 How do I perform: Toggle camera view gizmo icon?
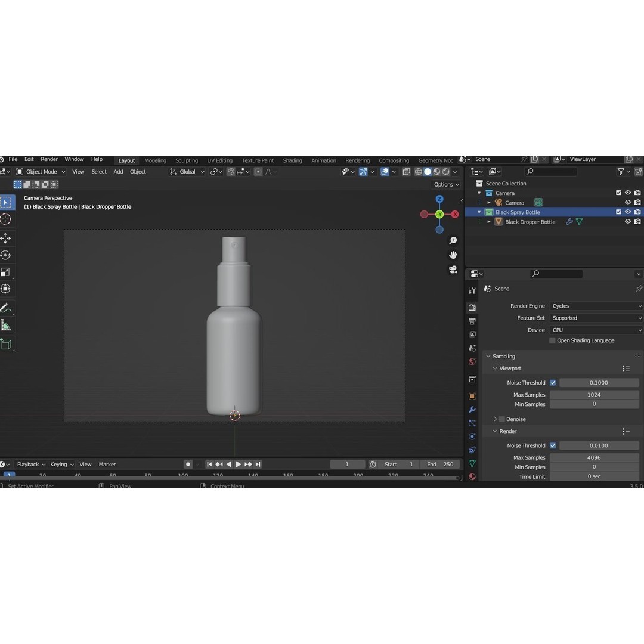453,270
